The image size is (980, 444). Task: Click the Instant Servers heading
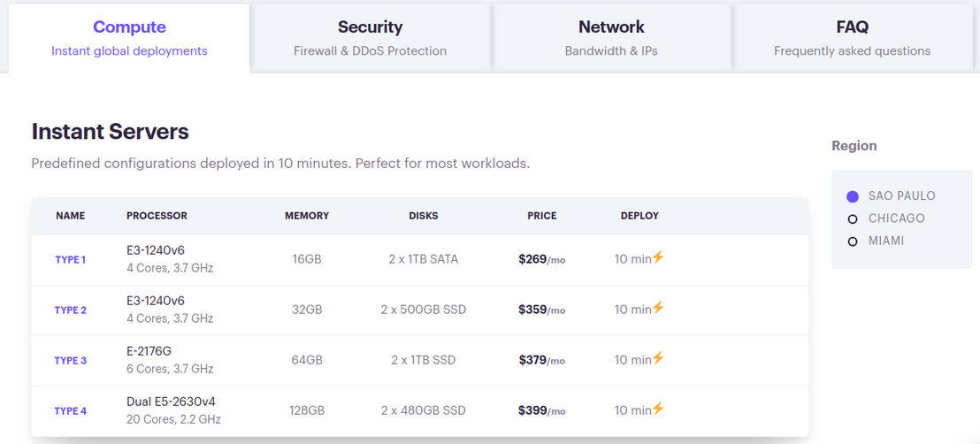(110, 132)
